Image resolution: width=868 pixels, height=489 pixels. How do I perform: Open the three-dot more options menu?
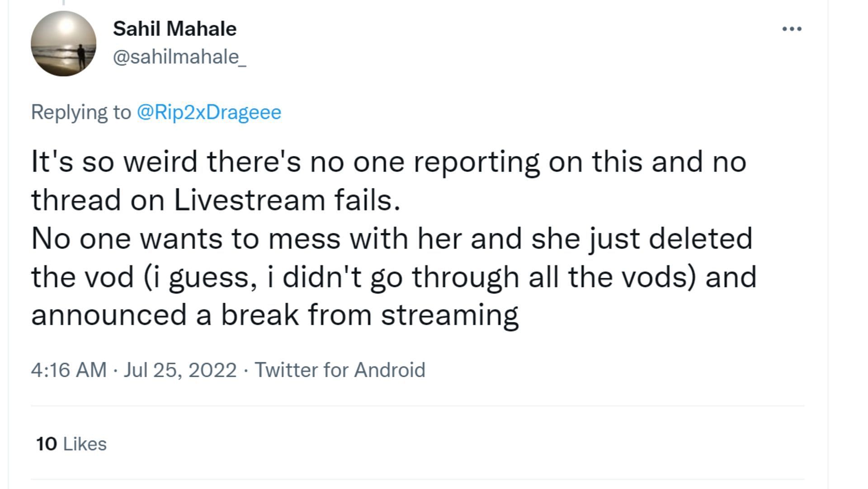point(792,29)
